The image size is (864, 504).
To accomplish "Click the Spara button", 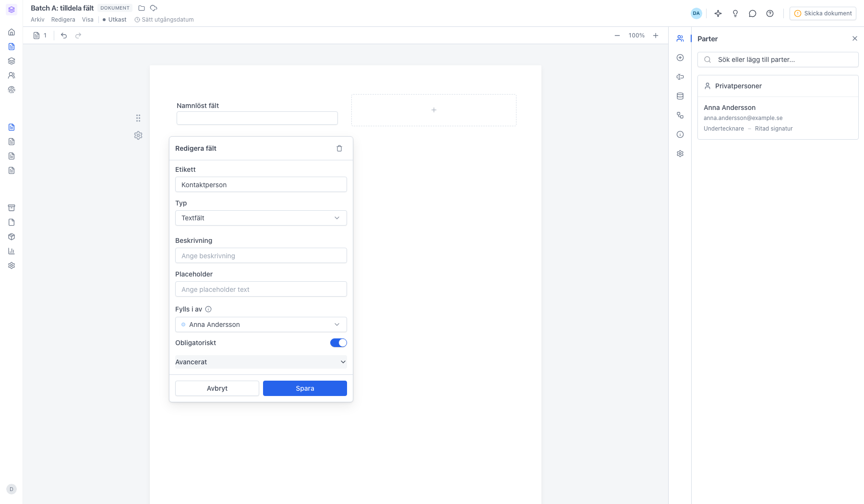I will click(305, 388).
